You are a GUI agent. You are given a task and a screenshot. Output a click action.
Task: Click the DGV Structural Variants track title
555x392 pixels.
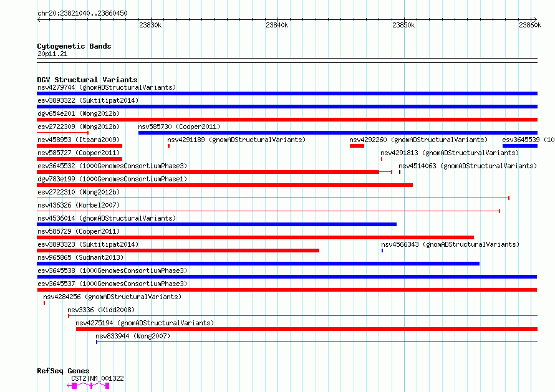(x=87, y=80)
